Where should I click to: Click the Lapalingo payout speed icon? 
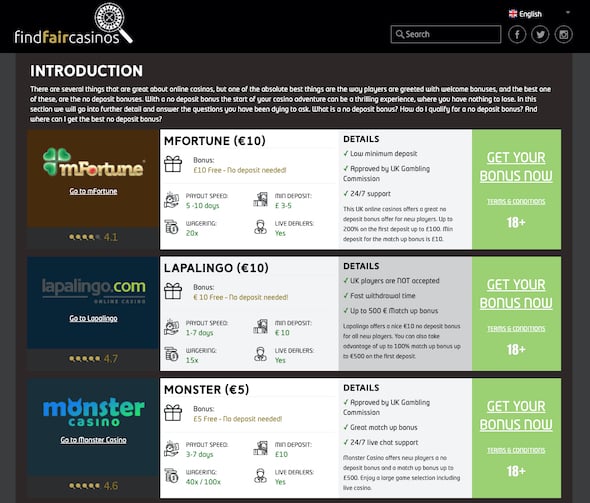point(171,327)
